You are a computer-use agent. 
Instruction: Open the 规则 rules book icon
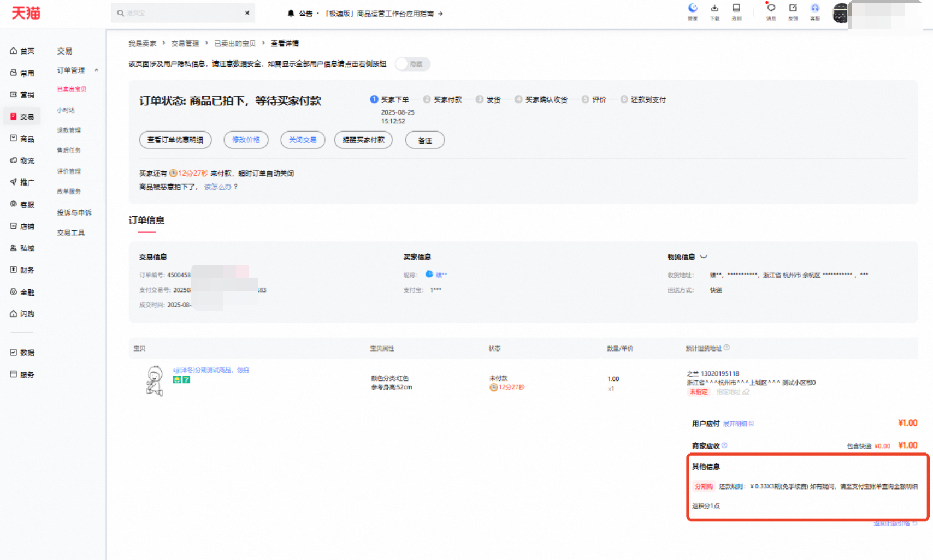pyautogui.click(x=736, y=11)
